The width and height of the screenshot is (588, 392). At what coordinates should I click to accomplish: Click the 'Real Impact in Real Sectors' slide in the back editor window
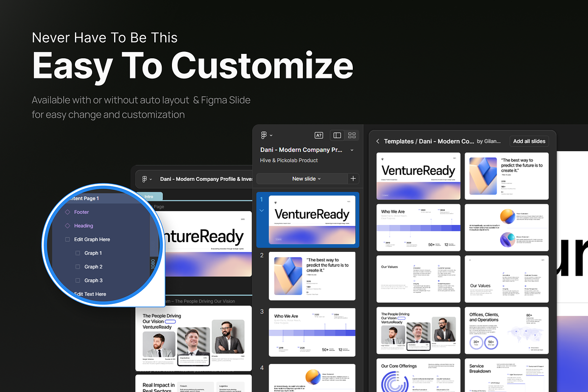tap(194, 384)
